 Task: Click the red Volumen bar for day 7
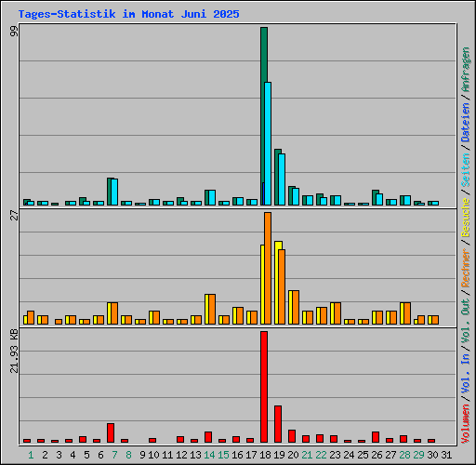111,432
